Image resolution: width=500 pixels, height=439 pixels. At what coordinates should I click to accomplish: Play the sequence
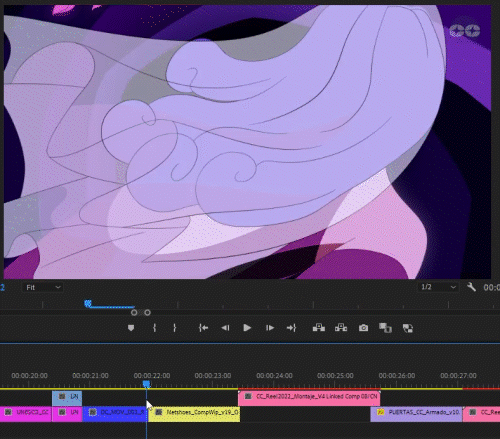[247, 328]
